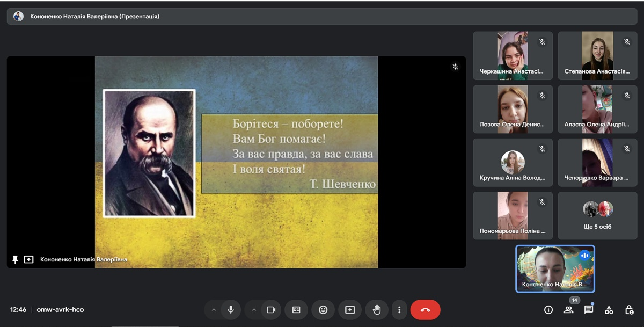Click mic-off icon on Алаєва Олена's tile
The height and width of the screenshot is (327, 644).
tap(627, 95)
